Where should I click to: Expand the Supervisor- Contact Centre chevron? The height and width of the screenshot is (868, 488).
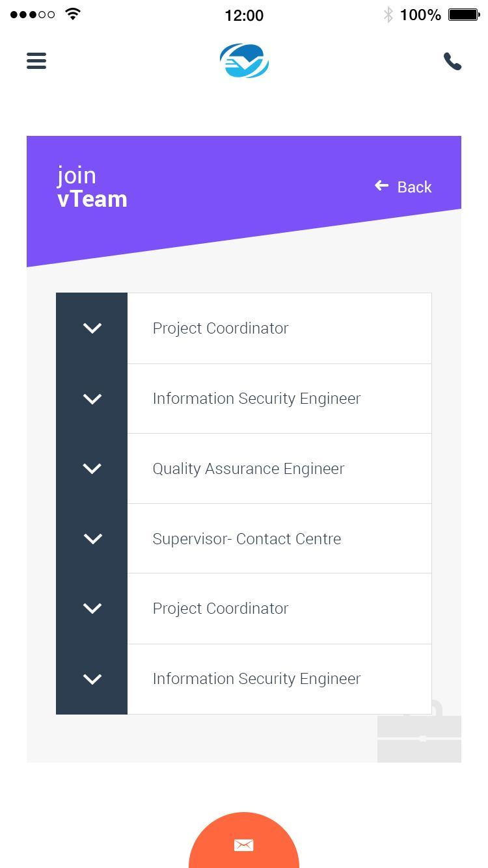click(92, 538)
